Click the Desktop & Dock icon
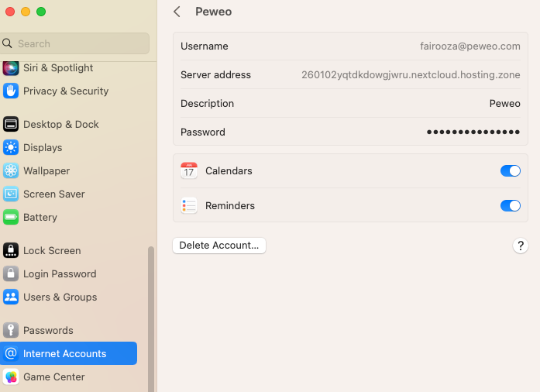This screenshot has height=392, width=540. pyautogui.click(x=11, y=125)
